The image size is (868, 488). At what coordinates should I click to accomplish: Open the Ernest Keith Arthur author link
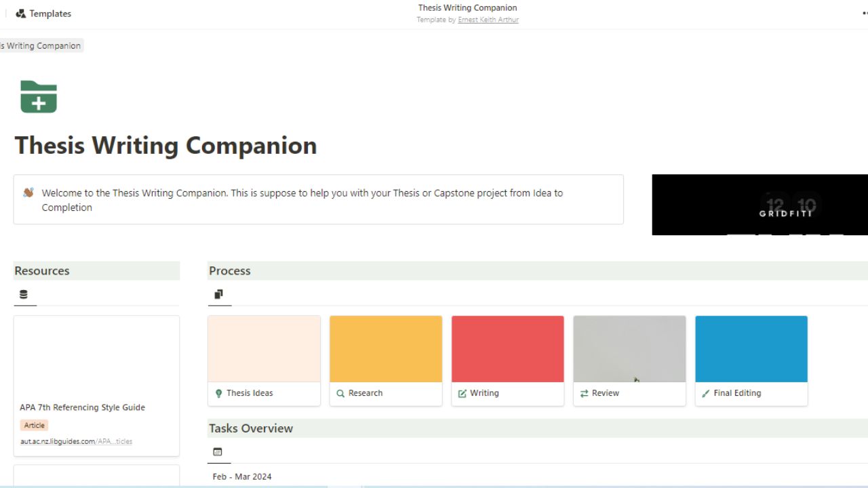488,20
